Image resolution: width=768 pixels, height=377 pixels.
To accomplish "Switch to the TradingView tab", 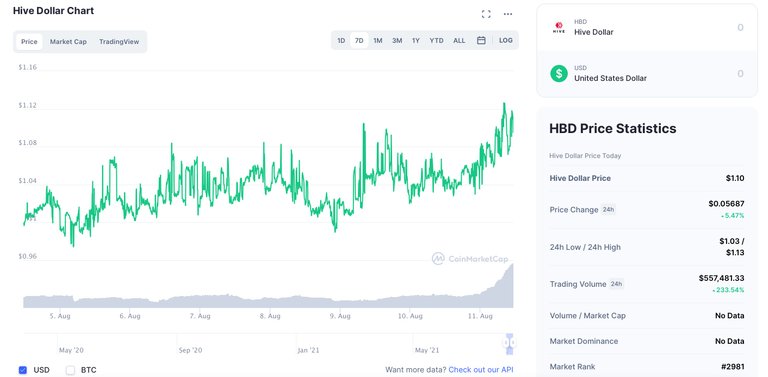I will 119,42.
